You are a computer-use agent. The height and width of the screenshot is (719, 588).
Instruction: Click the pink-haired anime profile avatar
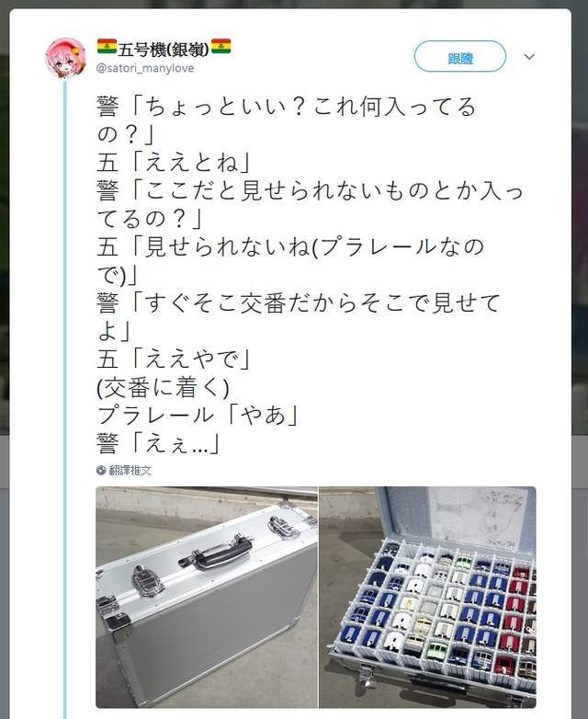[65, 58]
